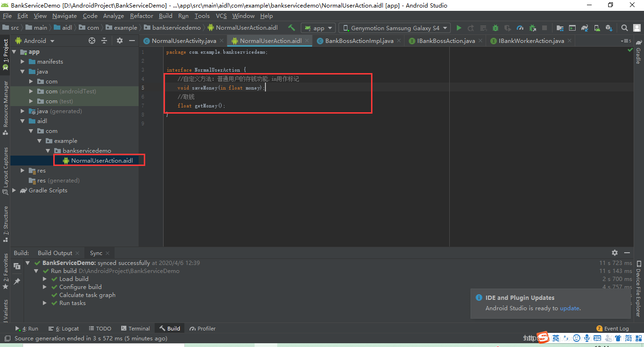
Task: Click the Pin Tab icon in the Build panel
Action: (17, 281)
